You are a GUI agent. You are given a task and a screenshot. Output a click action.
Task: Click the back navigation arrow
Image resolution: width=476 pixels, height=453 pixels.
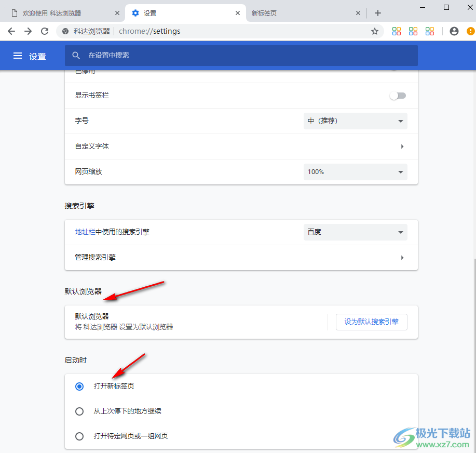click(x=11, y=31)
